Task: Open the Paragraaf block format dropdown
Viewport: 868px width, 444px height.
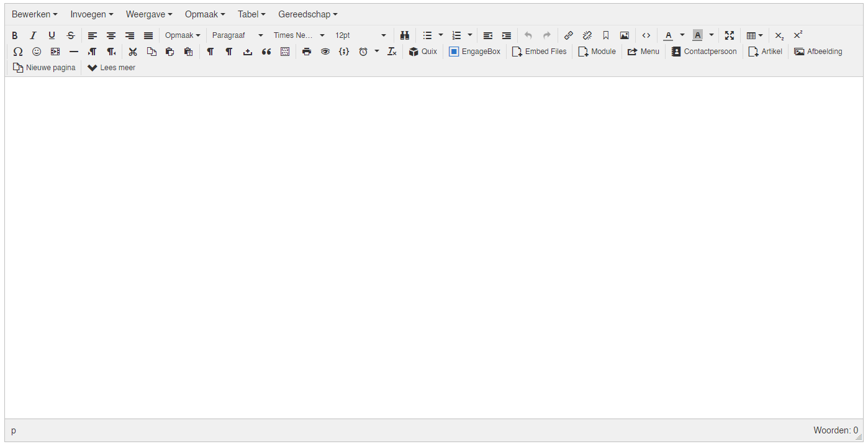Action: point(238,35)
